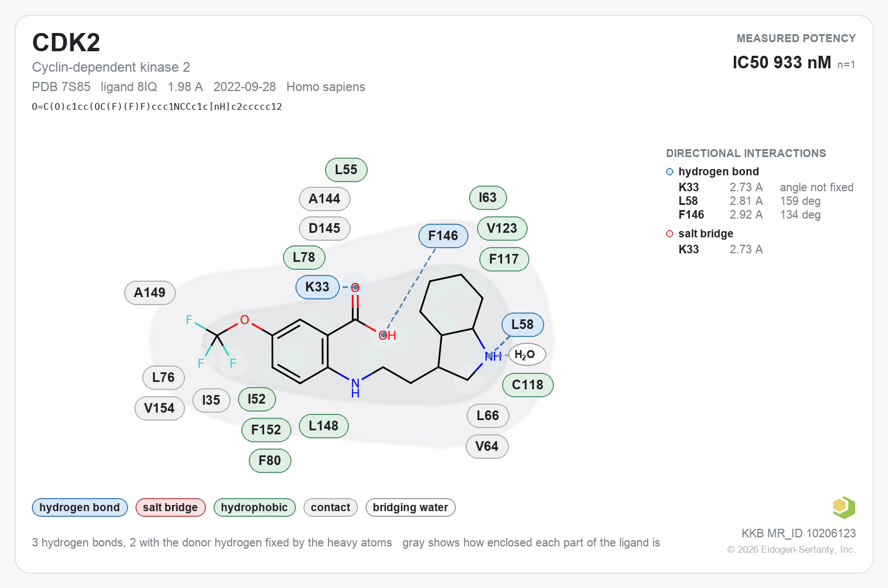Click the F117 residue pill
This screenshot has height=588, width=888.
tap(504, 259)
